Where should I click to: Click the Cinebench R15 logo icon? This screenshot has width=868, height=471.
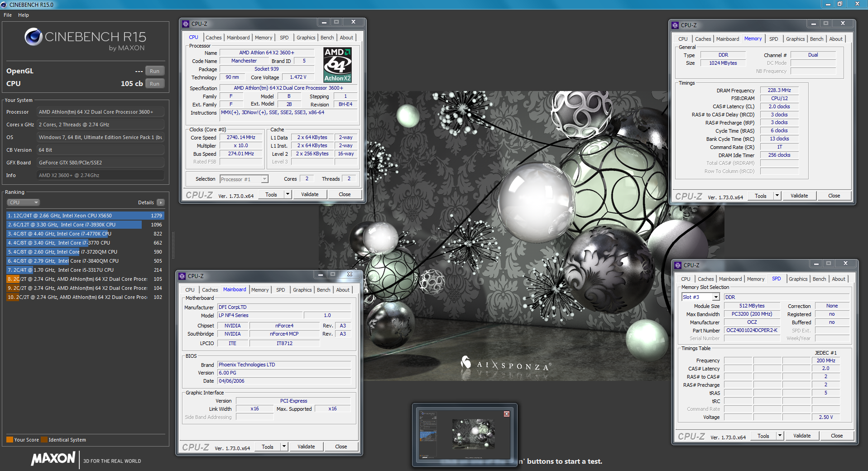[x=34, y=37]
